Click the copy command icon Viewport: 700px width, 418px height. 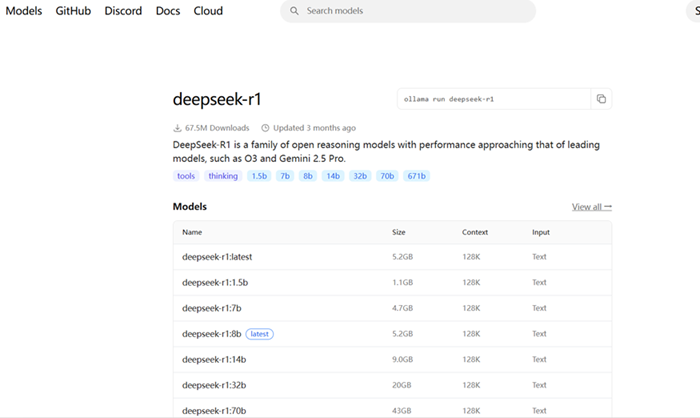coord(601,99)
